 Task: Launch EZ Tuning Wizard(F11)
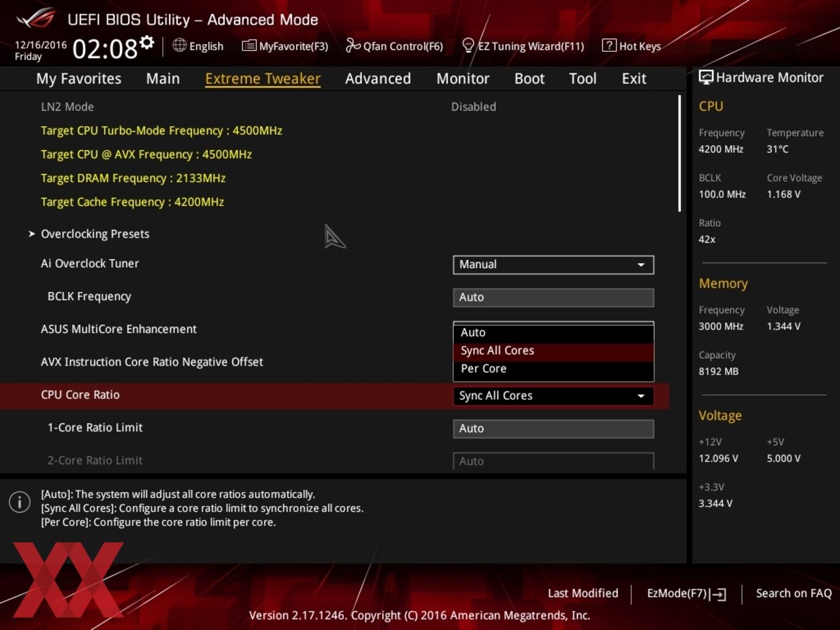coord(523,46)
